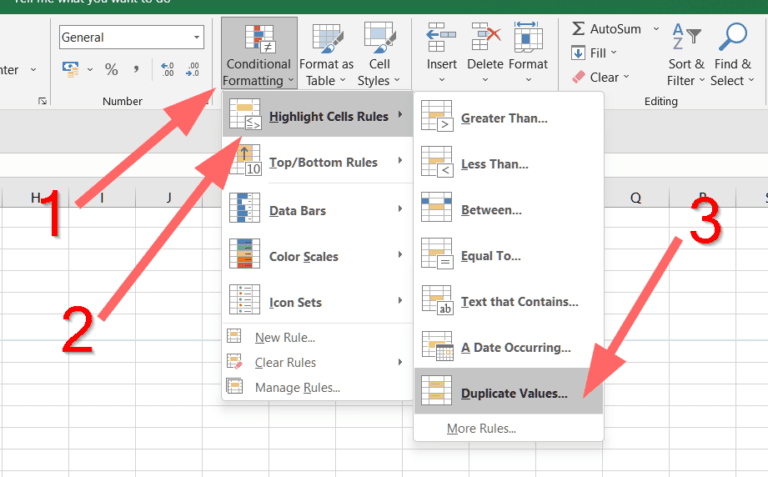Click the Fill down-arrow icon

578,52
